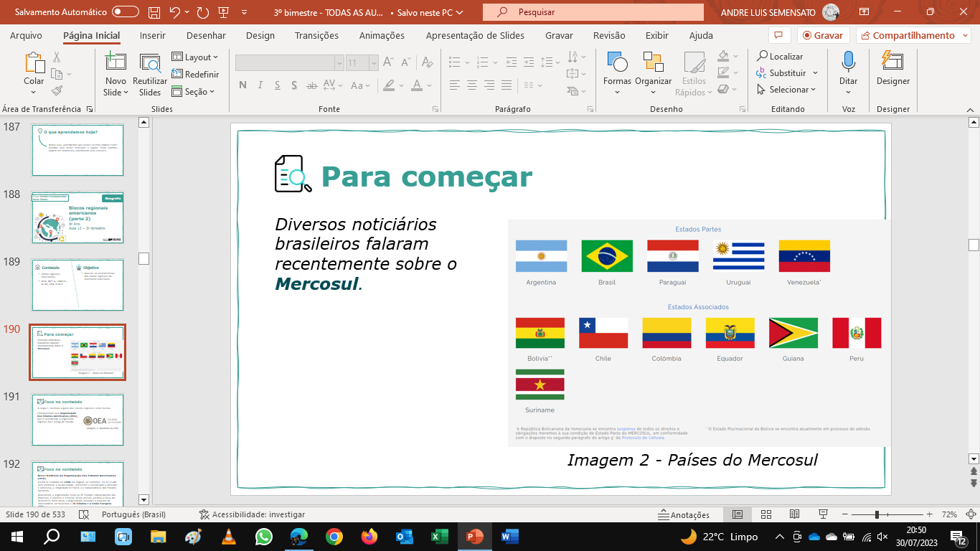This screenshot has width=980, height=551.
Task: Click the Recortar scissors icon
Action: [57, 57]
